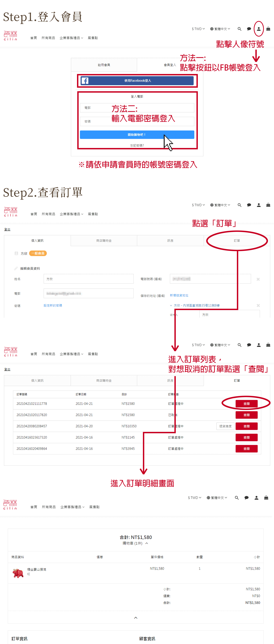Viewport: 274px width, 644px height.
Task: Click the cilin logo at top
Action: 11,35
